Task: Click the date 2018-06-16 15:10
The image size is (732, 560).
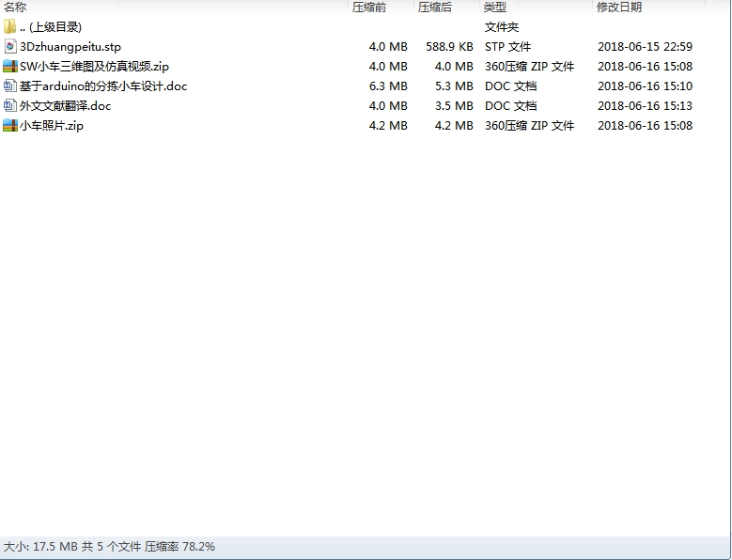Action: coord(645,86)
